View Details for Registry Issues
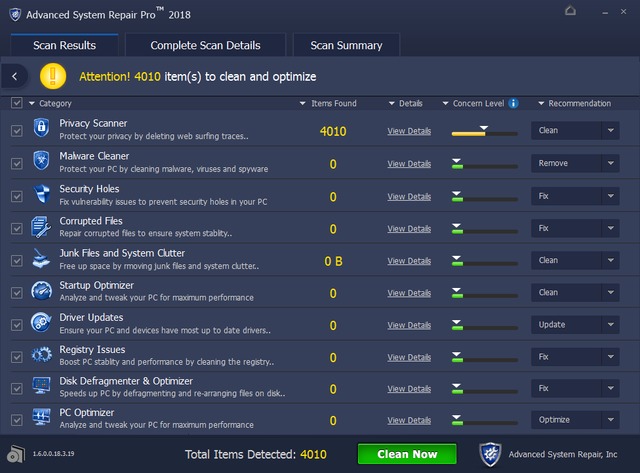Viewport: 640px width, 473px height. point(409,357)
